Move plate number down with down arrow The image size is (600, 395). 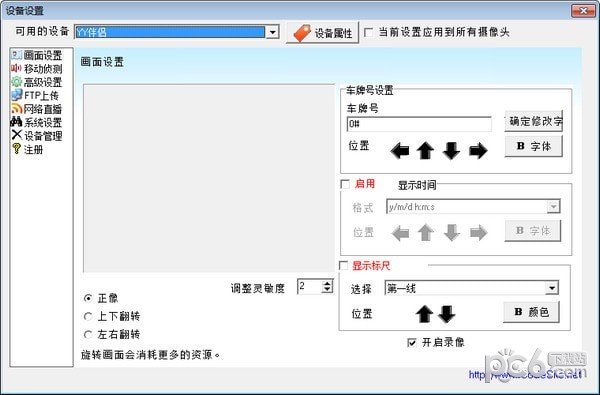point(452,150)
